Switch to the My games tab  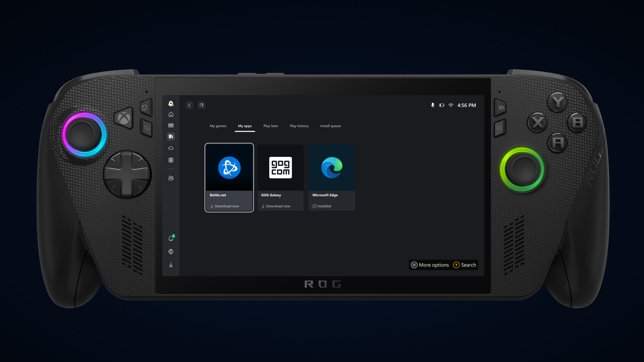pos(218,126)
